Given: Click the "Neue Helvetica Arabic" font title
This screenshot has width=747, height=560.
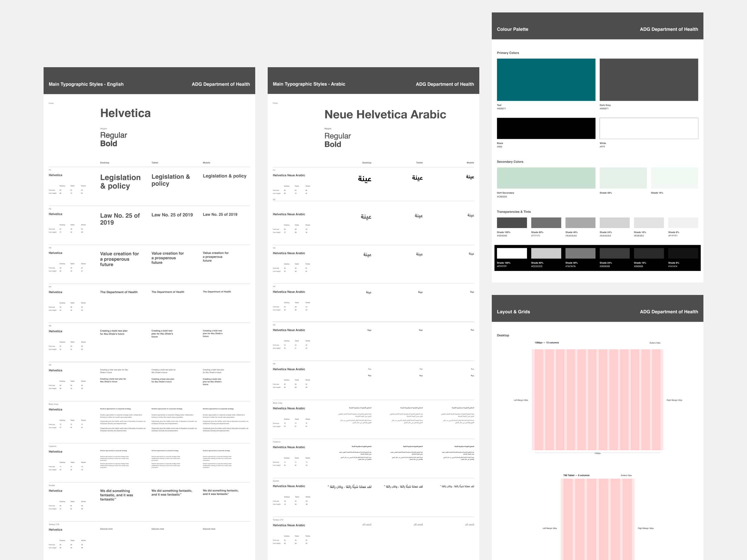Looking at the screenshot, I should coord(385,114).
